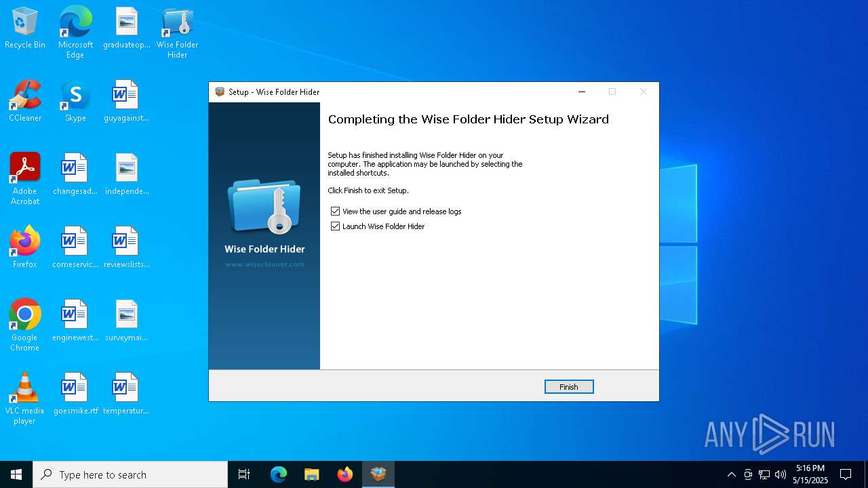
Task: Launch Edge from the taskbar
Action: [x=279, y=474]
